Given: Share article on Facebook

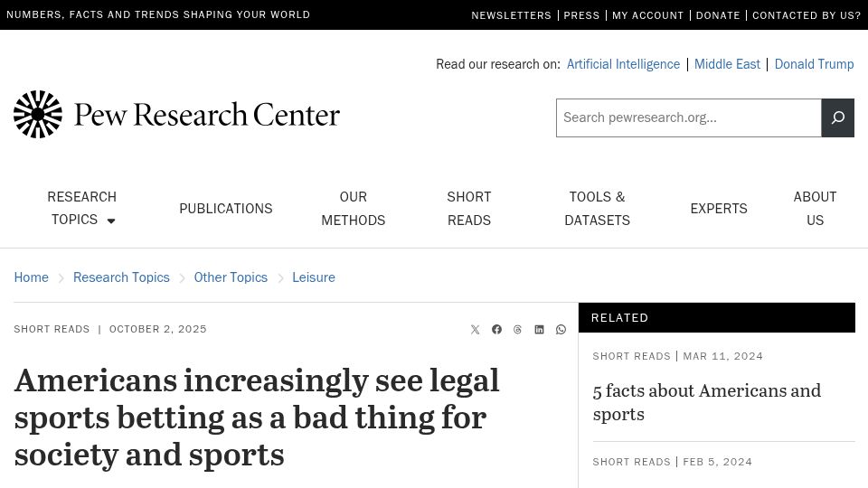Looking at the screenshot, I should [496, 330].
